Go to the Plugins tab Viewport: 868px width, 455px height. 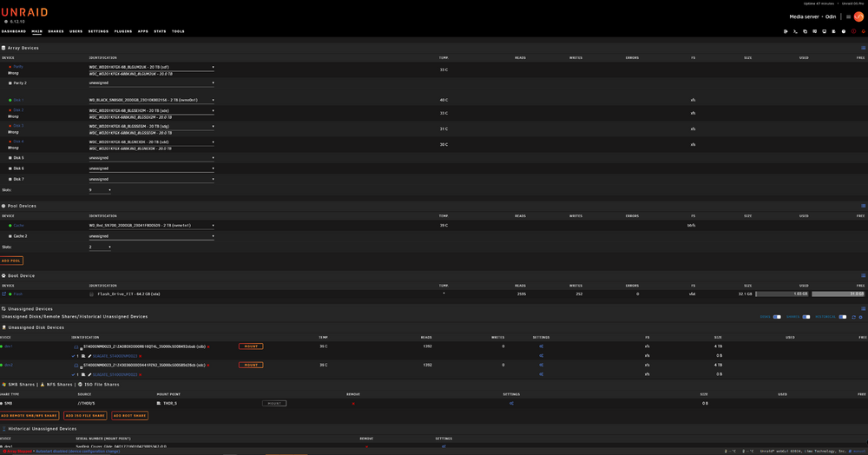point(123,31)
